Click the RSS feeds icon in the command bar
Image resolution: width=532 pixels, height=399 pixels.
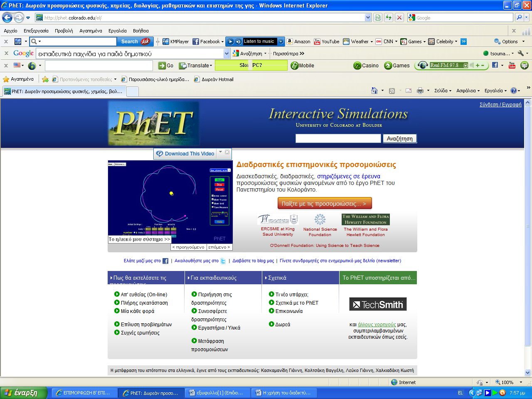(392, 91)
